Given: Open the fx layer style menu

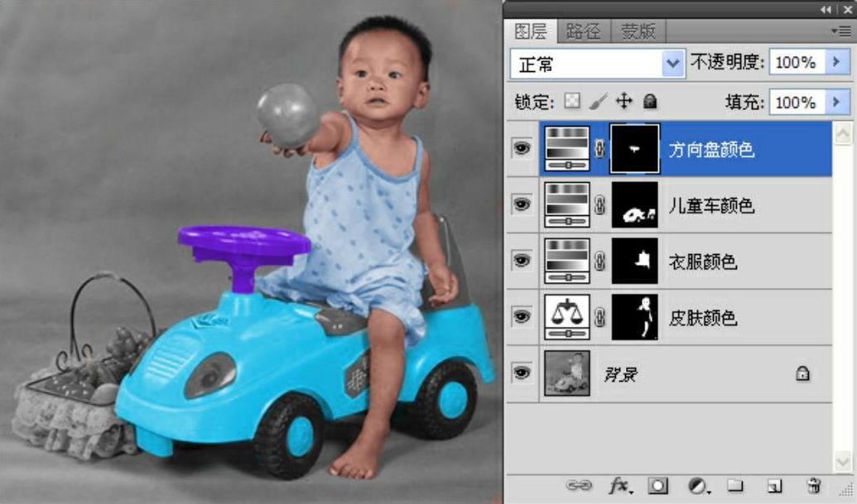Looking at the screenshot, I should coord(620,485).
